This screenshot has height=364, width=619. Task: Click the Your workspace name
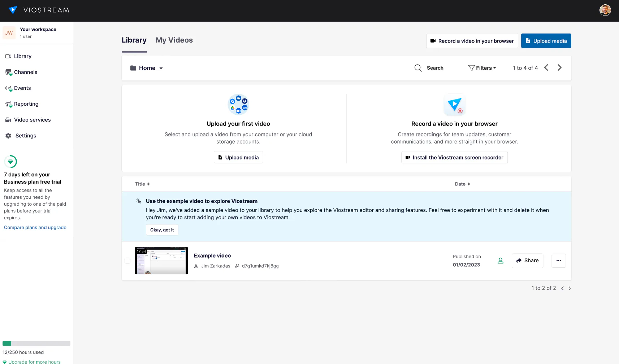(38, 30)
